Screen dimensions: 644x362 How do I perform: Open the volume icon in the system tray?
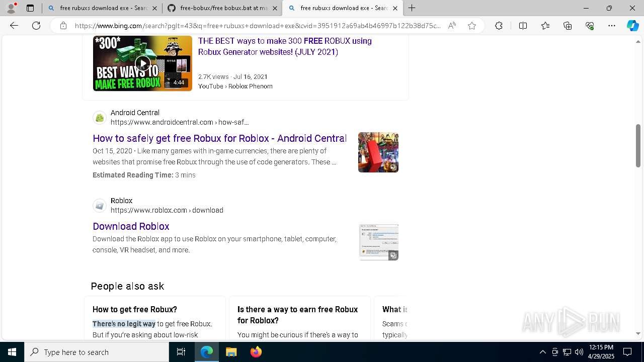(x=579, y=352)
